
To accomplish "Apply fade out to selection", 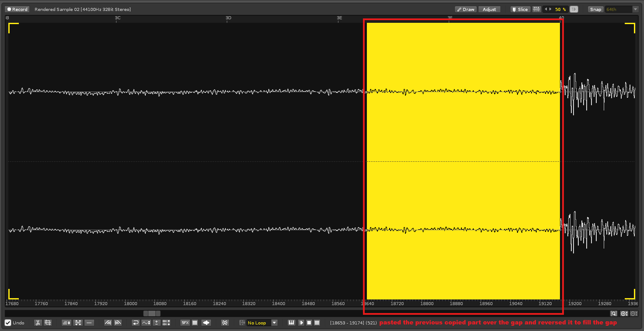I will 118,323.
